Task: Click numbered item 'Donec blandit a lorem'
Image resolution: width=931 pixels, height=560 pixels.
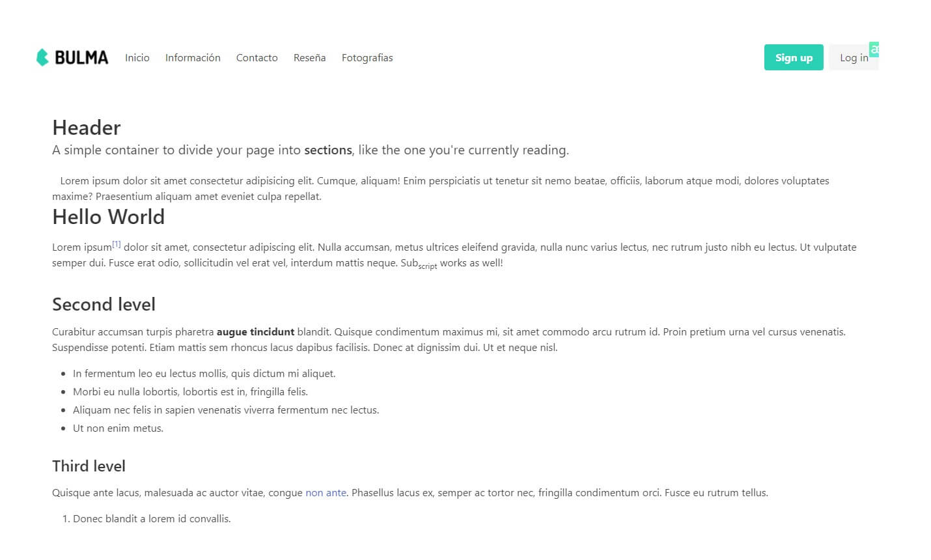Action: click(x=152, y=519)
